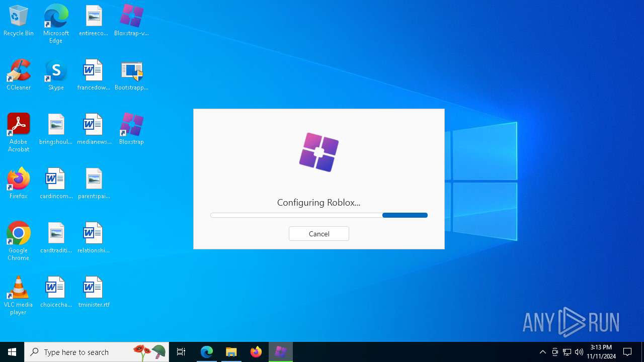Select the entireeco... image file
644x362 pixels.
(x=94, y=21)
